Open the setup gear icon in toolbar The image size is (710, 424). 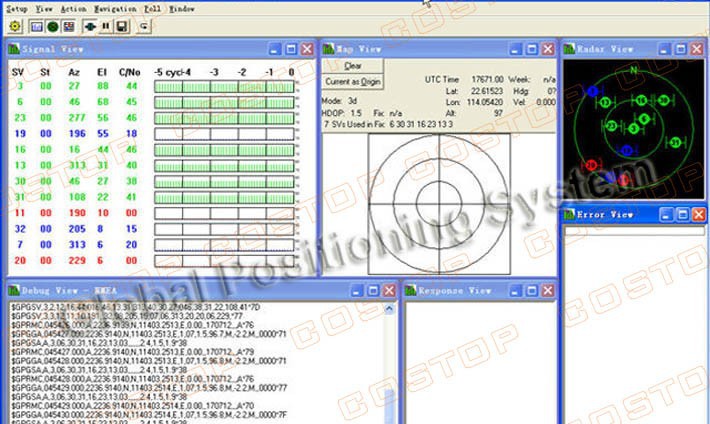(15, 26)
